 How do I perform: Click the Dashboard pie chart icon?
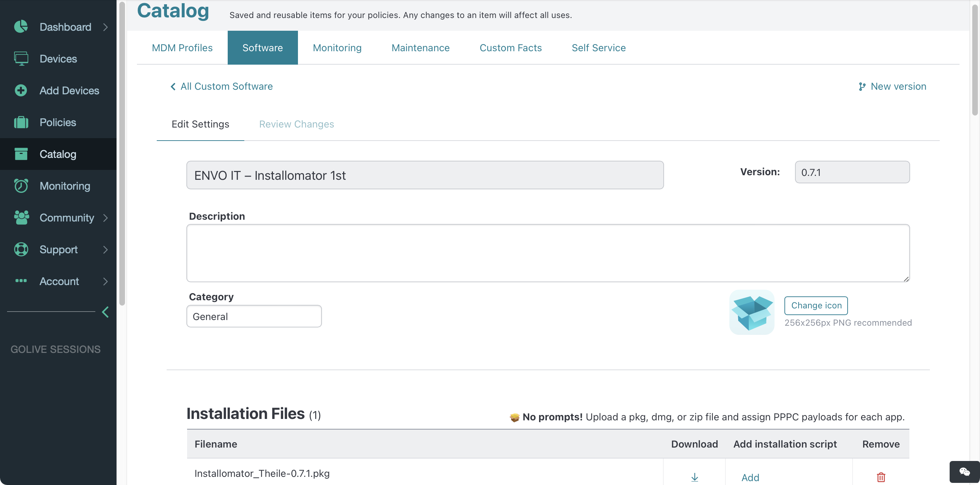(x=21, y=26)
